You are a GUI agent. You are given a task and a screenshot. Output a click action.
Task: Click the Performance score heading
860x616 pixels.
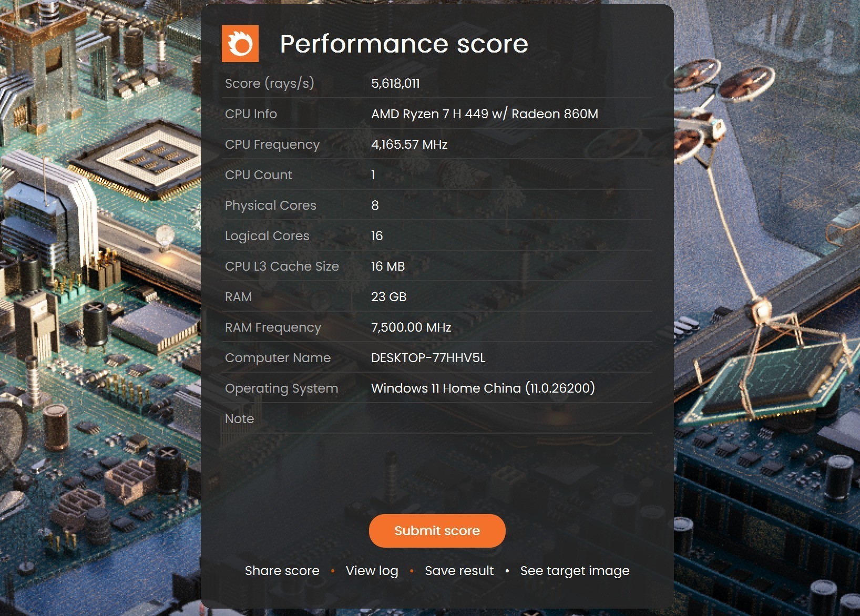coord(404,44)
